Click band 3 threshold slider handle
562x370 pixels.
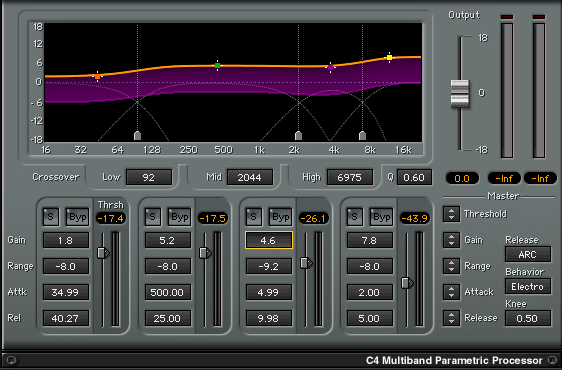point(306,263)
